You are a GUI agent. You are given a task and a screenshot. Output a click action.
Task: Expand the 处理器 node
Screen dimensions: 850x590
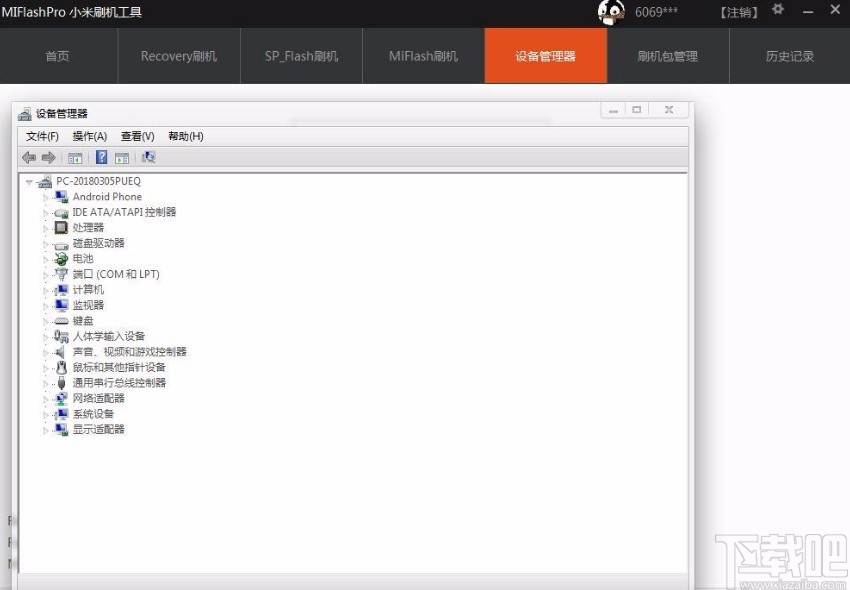coord(46,228)
